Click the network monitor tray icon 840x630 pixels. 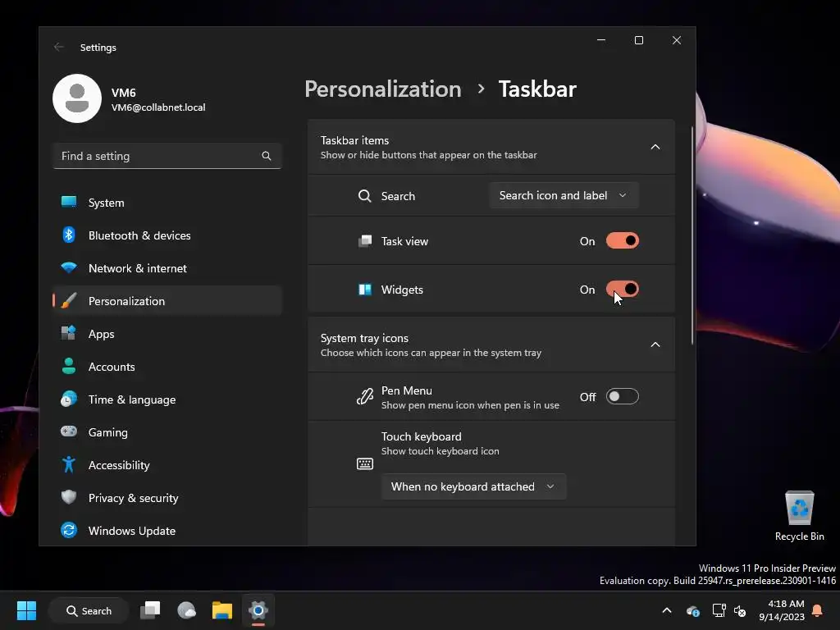coord(719,610)
